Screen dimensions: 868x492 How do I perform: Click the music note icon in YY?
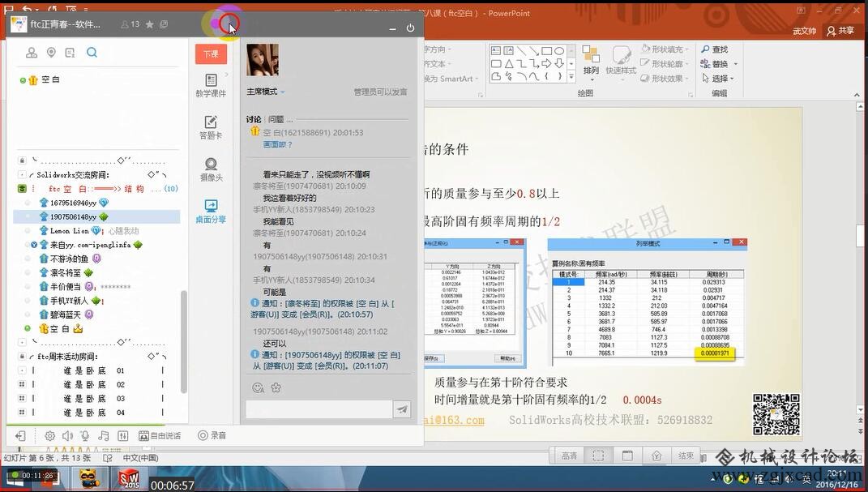104,436
